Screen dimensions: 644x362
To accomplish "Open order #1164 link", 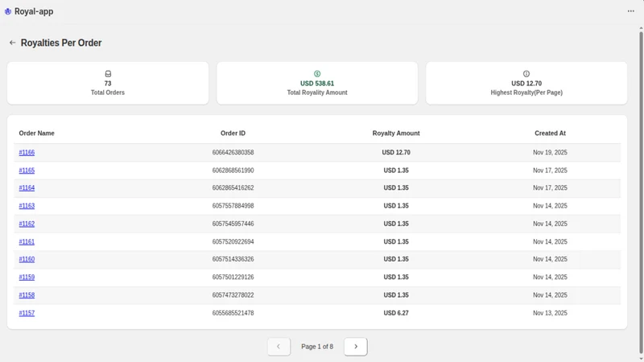I will click(x=27, y=187).
